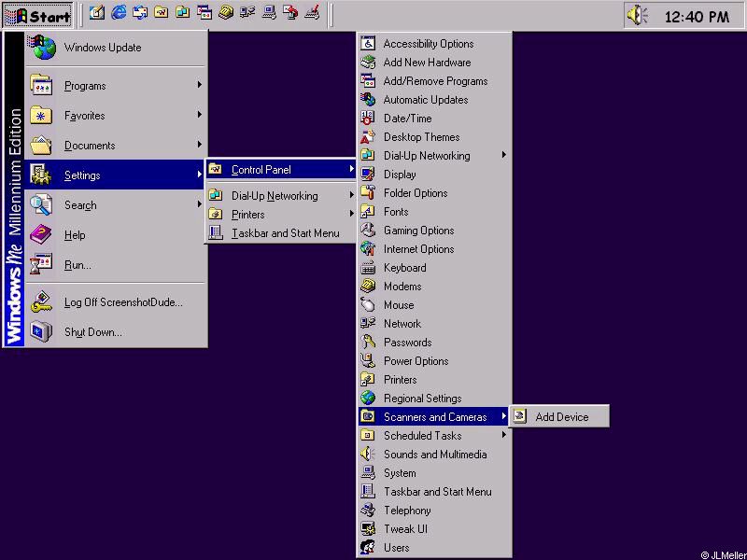Screen dimensions: 747x560
Task: Click Scanners and Cameras highlighted item
Action: tap(434, 416)
